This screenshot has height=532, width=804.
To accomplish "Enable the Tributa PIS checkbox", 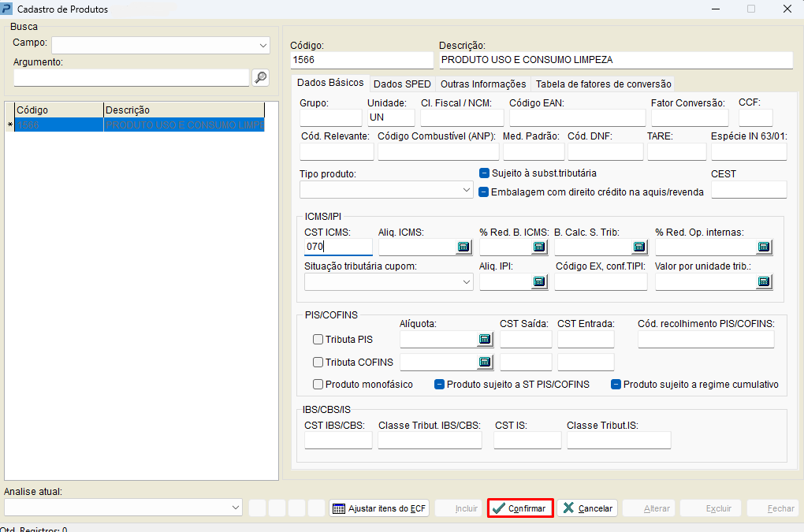I will tap(318, 340).
